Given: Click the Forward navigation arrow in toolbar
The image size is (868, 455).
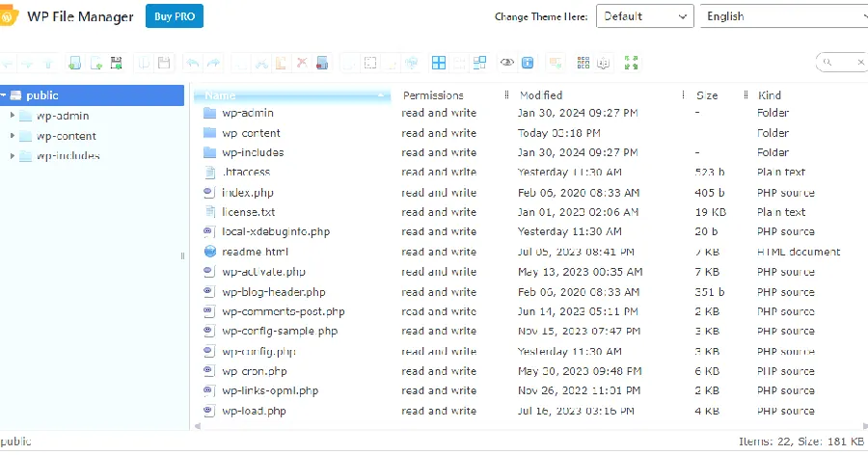Looking at the screenshot, I should [27, 64].
